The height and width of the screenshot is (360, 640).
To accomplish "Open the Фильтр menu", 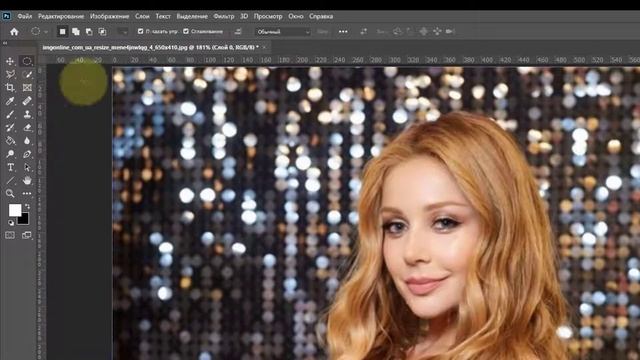I will pos(224,16).
